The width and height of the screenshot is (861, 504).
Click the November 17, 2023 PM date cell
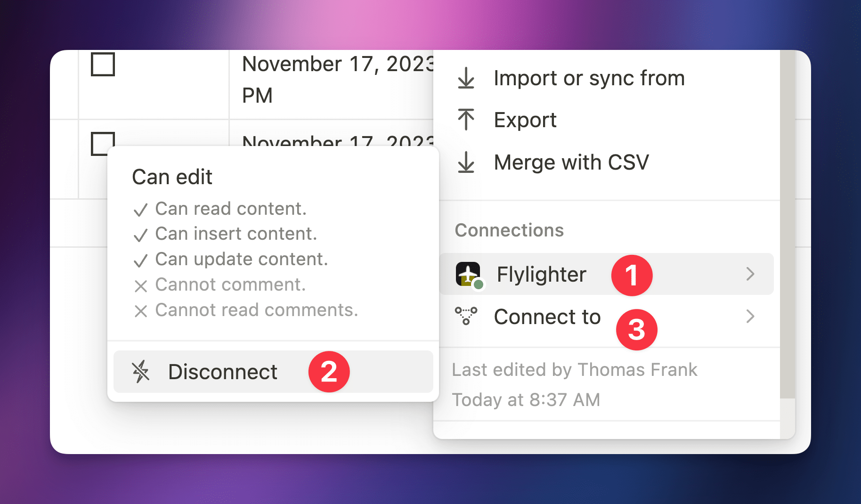point(330,79)
